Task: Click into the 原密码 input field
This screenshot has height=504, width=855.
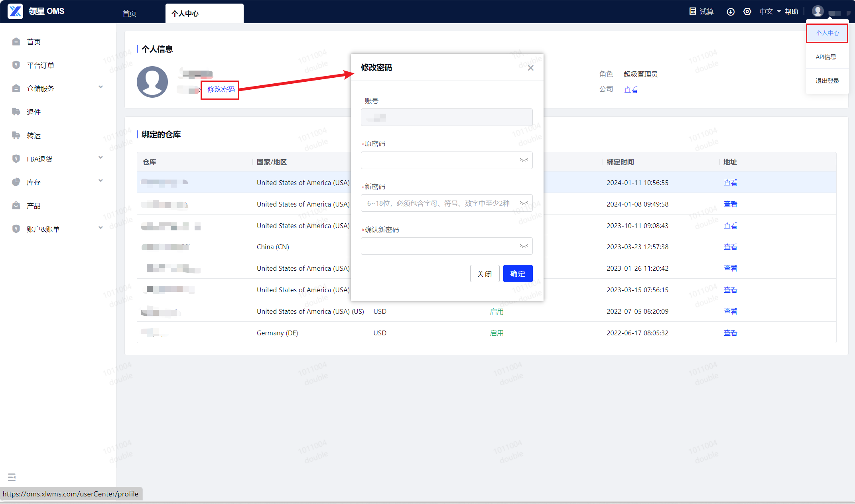Action: 446,160
